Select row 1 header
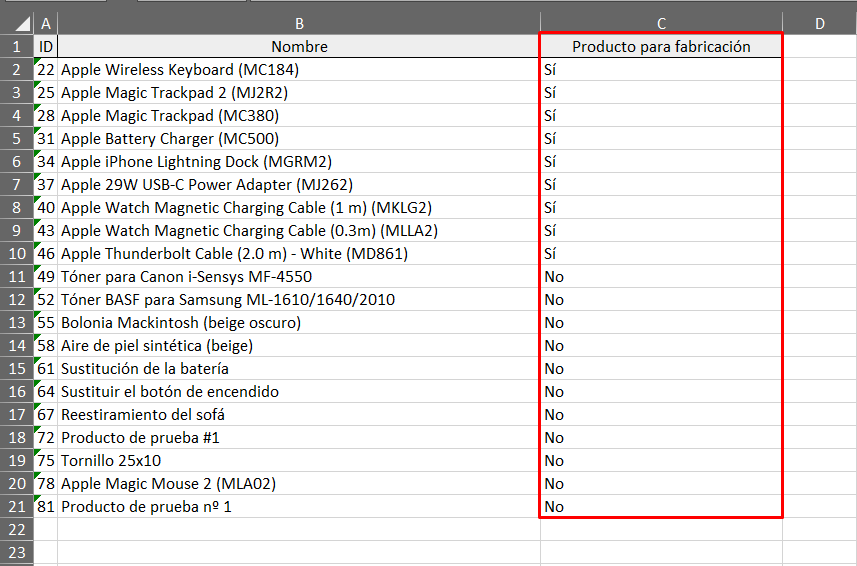Screen dimensions: 857x566 tap(16, 46)
